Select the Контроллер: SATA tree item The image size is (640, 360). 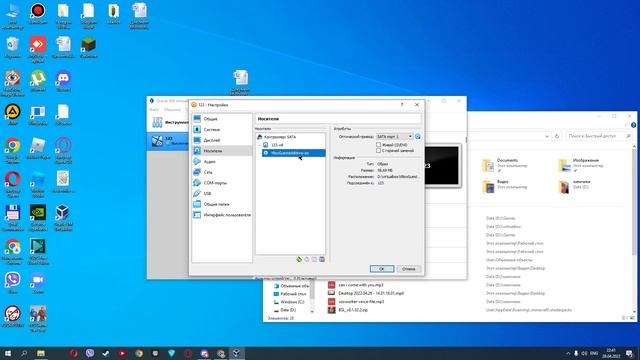pos(280,137)
